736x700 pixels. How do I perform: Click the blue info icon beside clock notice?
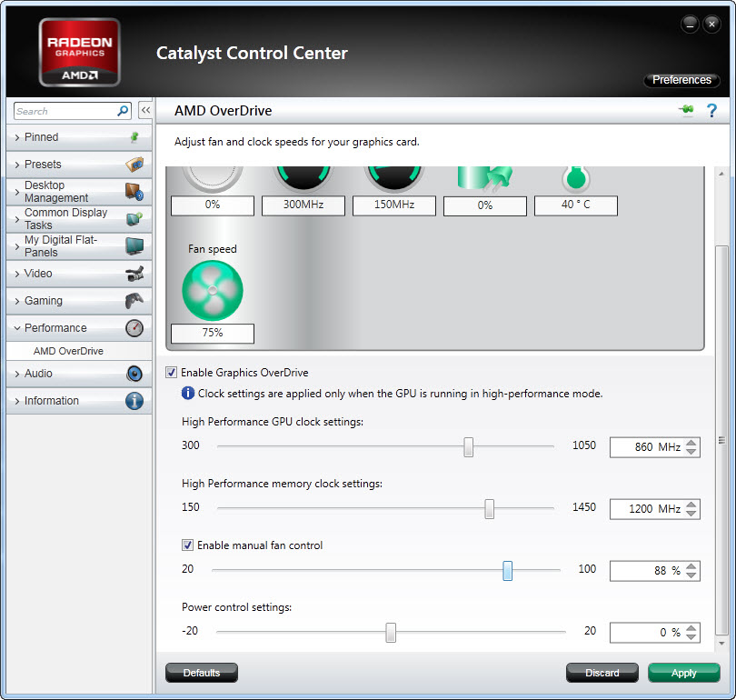click(x=188, y=393)
